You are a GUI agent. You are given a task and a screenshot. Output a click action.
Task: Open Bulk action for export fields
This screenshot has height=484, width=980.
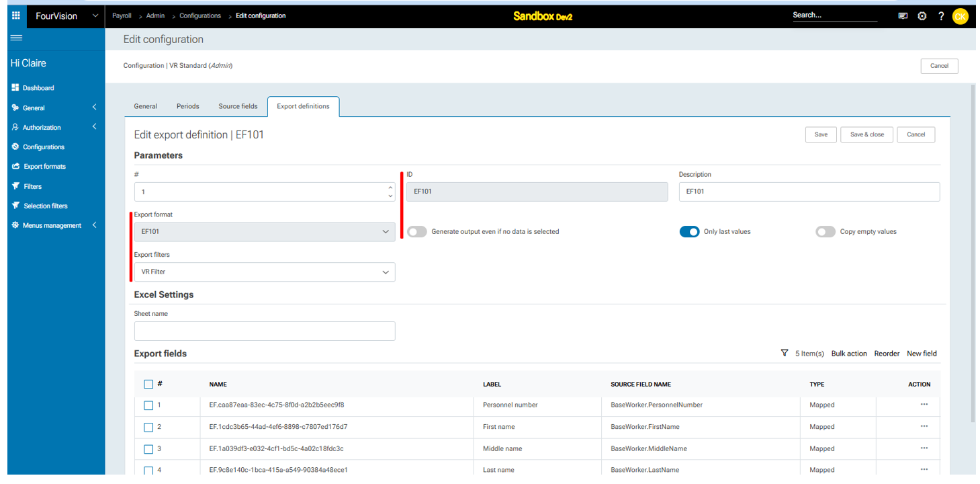click(849, 354)
